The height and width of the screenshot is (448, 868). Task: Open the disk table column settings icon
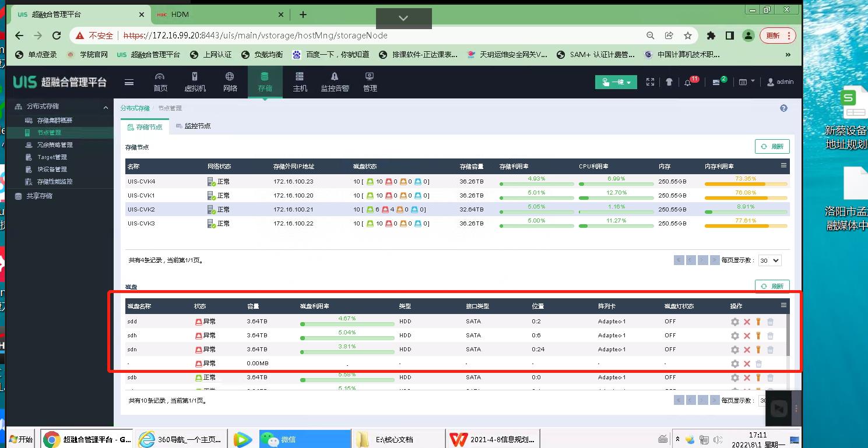pos(783,305)
